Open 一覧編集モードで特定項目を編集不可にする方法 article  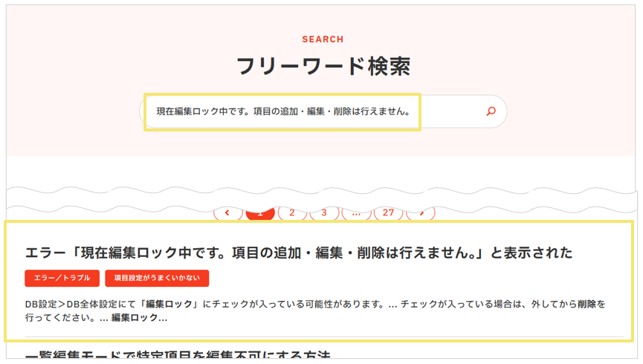pos(177,357)
